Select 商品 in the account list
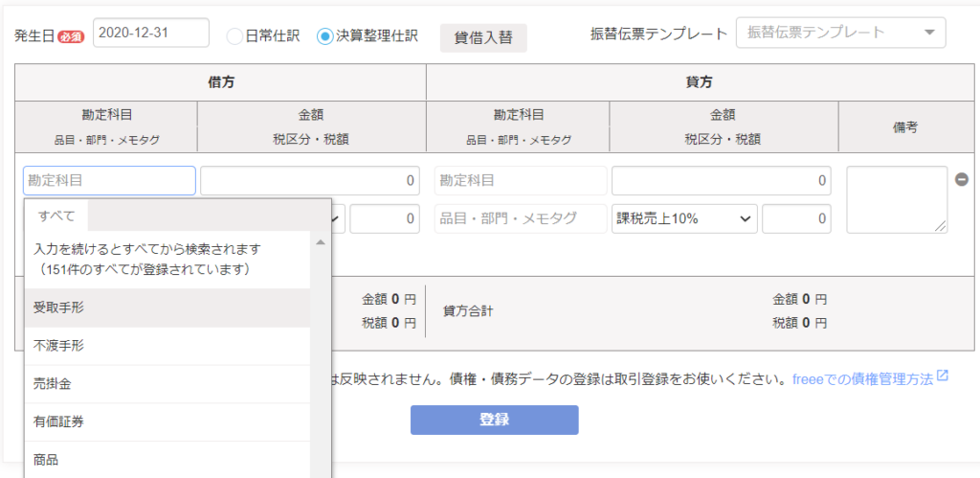The width and height of the screenshot is (980, 478). coord(167,460)
